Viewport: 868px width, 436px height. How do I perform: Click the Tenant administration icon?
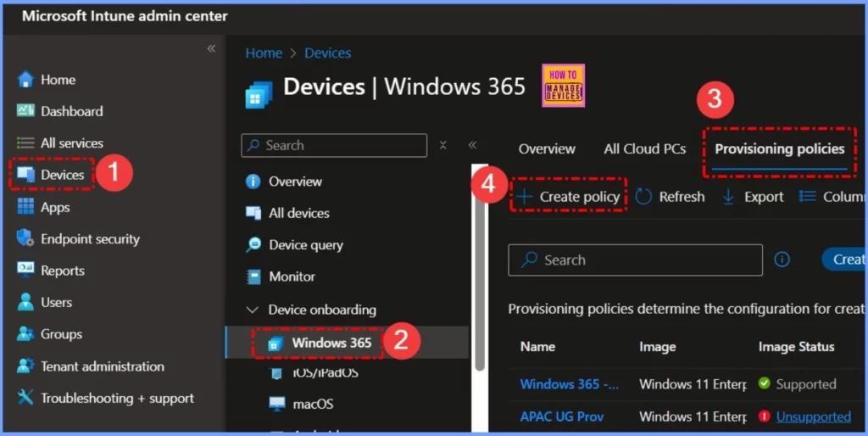point(25,366)
